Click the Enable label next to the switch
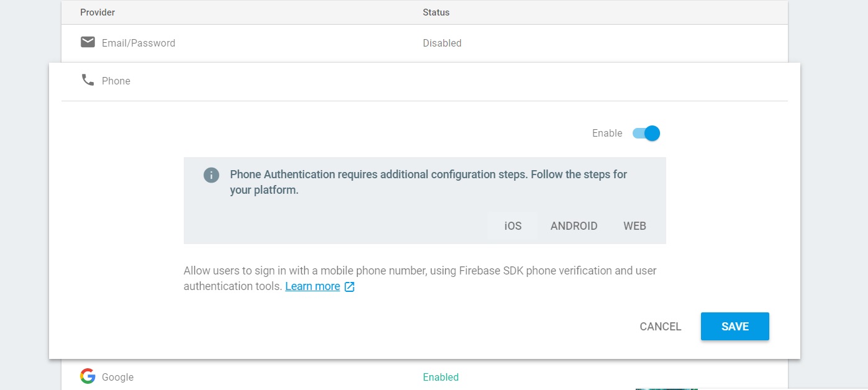Screen dimensions: 868x390 click(607, 134)
